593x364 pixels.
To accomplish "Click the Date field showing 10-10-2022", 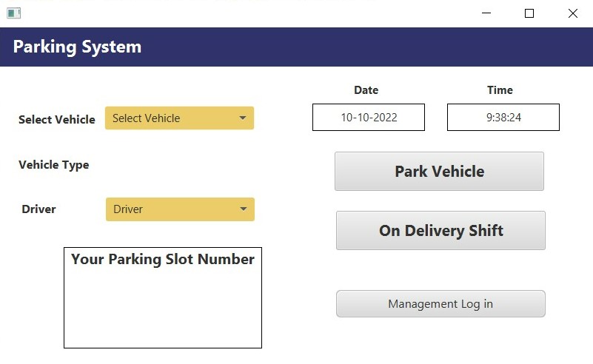I will (x=369, y=118).
